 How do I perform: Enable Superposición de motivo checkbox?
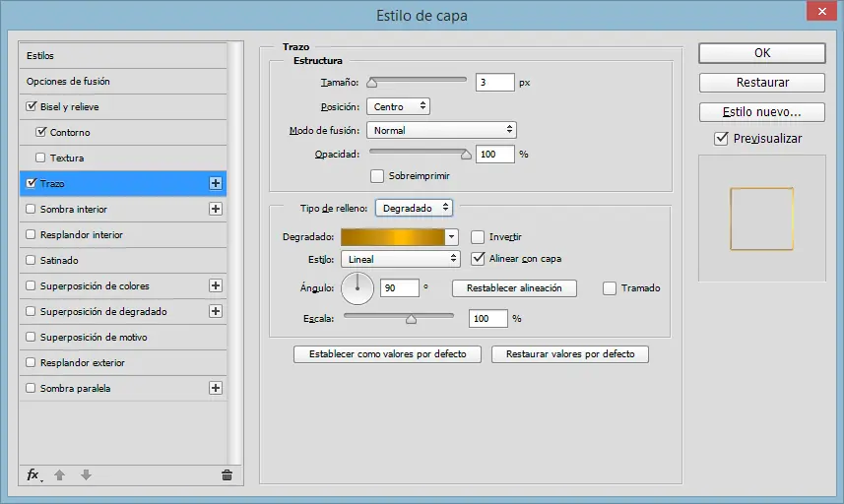31,337
